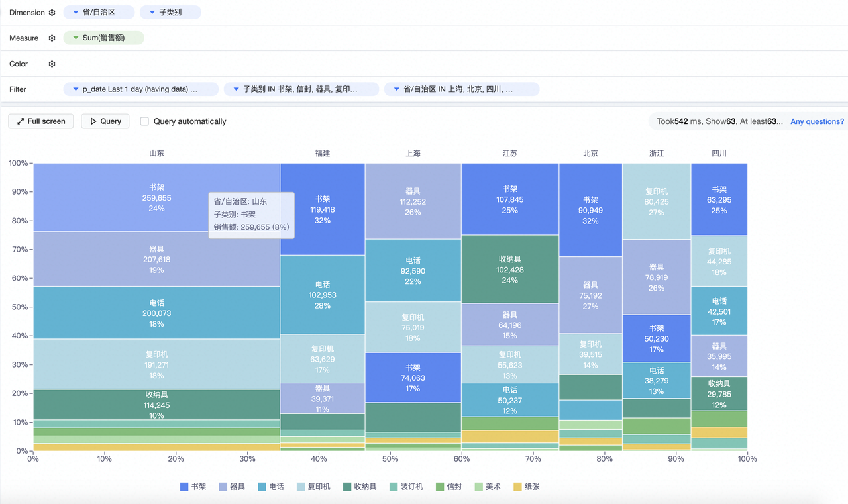Click 上海 器具 112,252 block
The width and height of the screenshot is (848, 504).
tap(413, 201)
